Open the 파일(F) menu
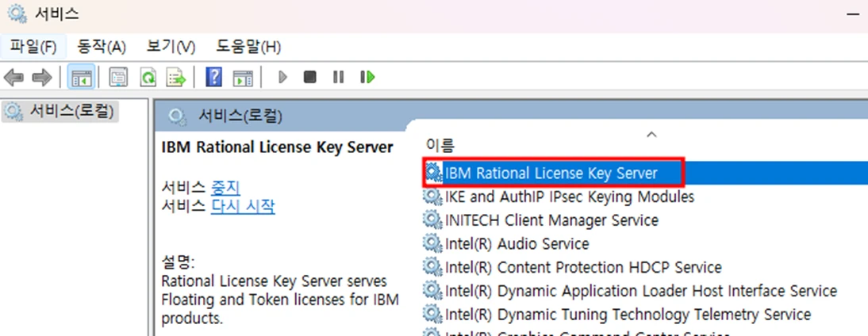This screenshot has height=336, width=868. point(33,47)
